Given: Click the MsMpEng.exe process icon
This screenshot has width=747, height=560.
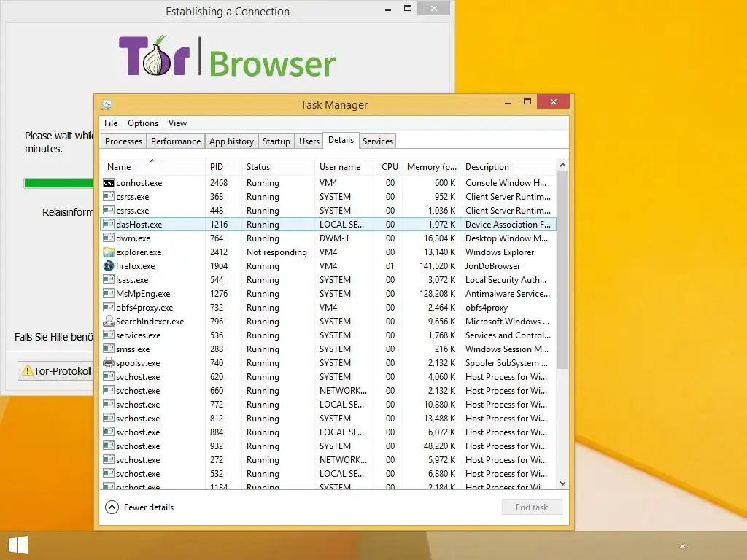Looking at the screenshot, I should click(x=109, y=293).
